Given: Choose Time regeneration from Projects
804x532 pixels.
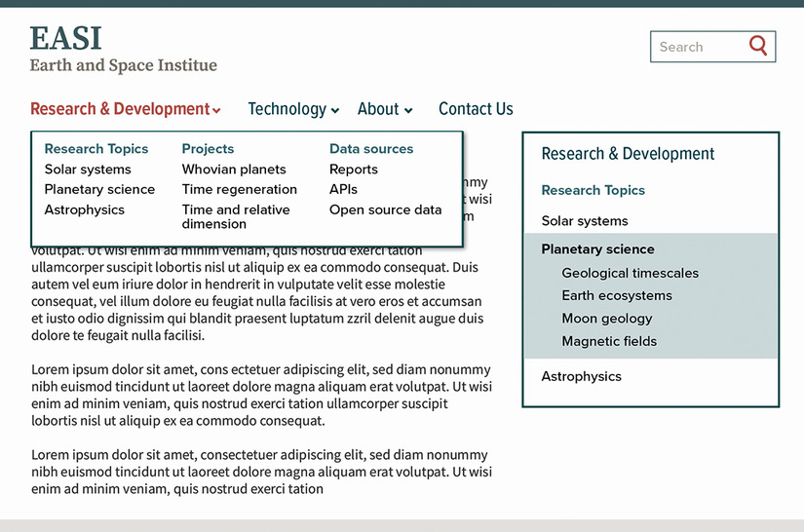Looking at the screenshot, I should (239, 190).
